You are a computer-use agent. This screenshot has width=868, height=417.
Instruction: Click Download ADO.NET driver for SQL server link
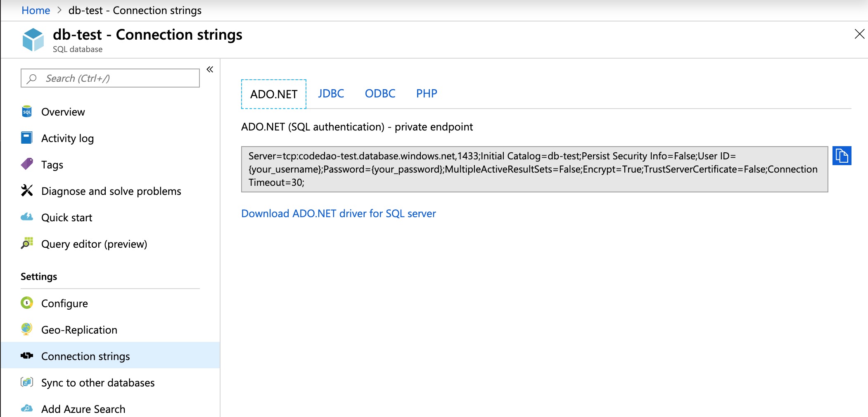point(338,213)
